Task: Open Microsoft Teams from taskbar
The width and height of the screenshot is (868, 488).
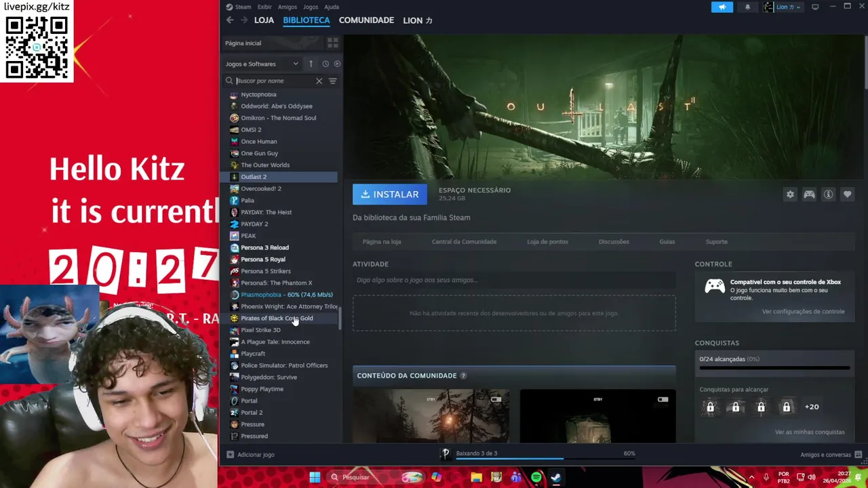Action: 516,477
